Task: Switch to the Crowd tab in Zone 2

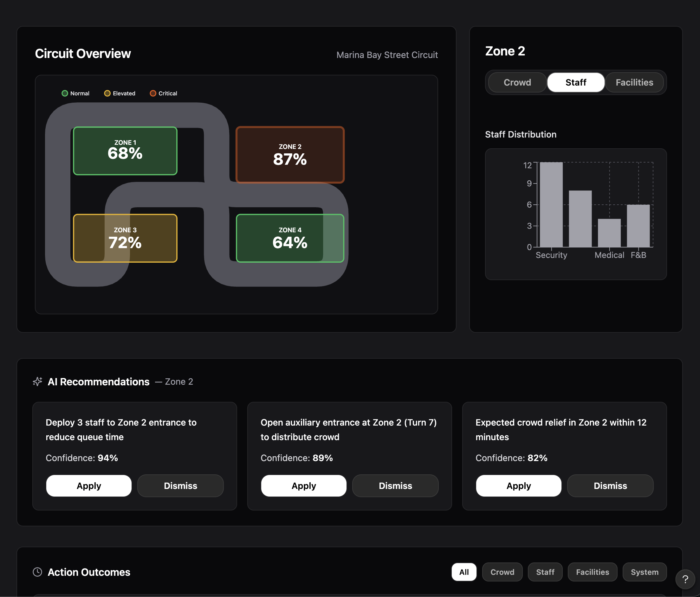Action: coord(517,82)
